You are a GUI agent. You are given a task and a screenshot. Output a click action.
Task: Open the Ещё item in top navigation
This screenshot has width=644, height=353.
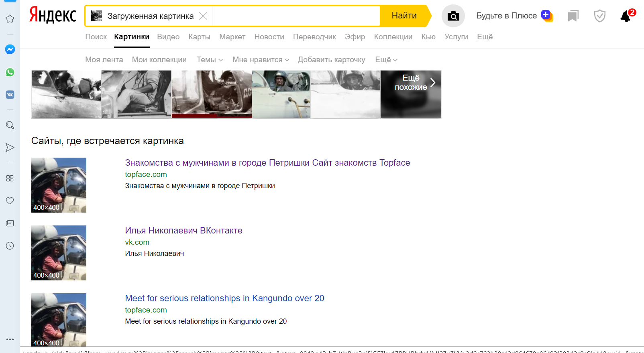coord(485,37)
